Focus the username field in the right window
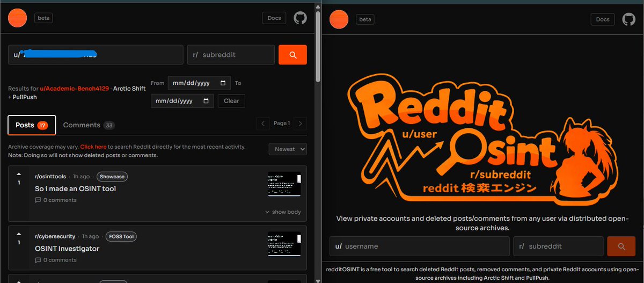The height and width of the screenshot is (283, 644). (419, 246)
